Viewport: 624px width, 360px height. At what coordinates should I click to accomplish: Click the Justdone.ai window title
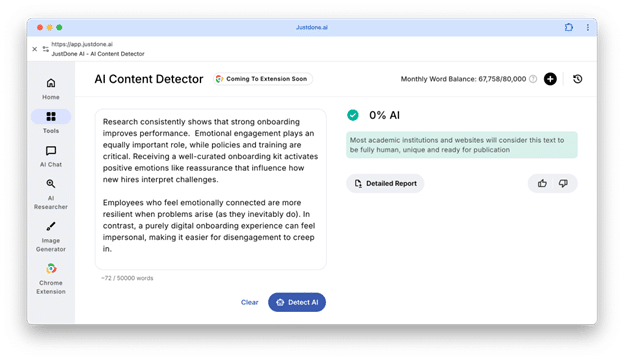312,27
